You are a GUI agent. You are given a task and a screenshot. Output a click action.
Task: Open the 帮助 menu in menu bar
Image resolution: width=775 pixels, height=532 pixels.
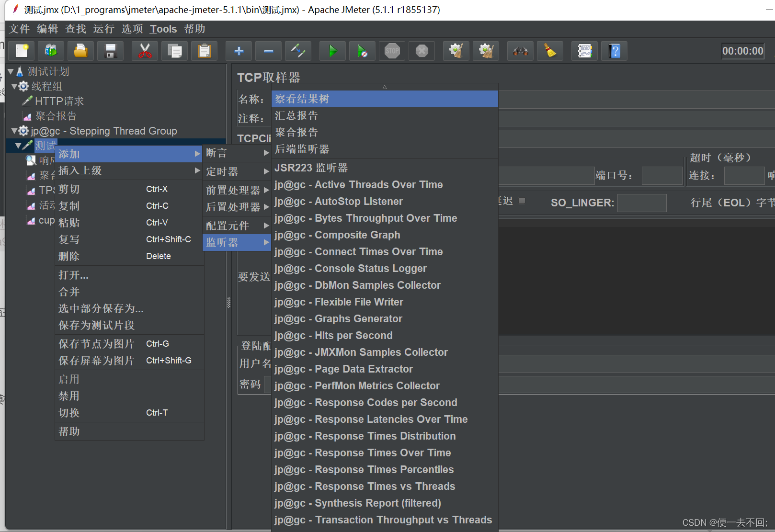coord(194,29)
